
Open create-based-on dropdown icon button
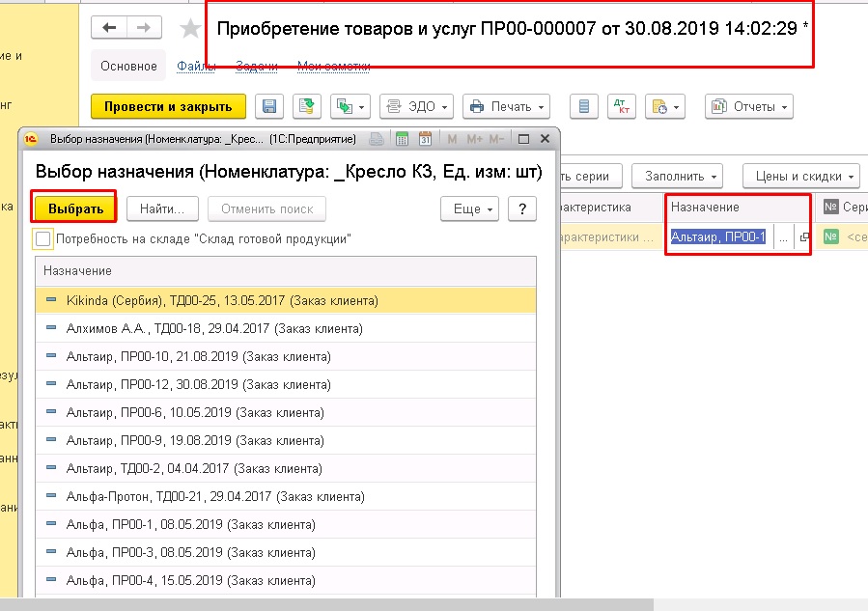[350, 106]
